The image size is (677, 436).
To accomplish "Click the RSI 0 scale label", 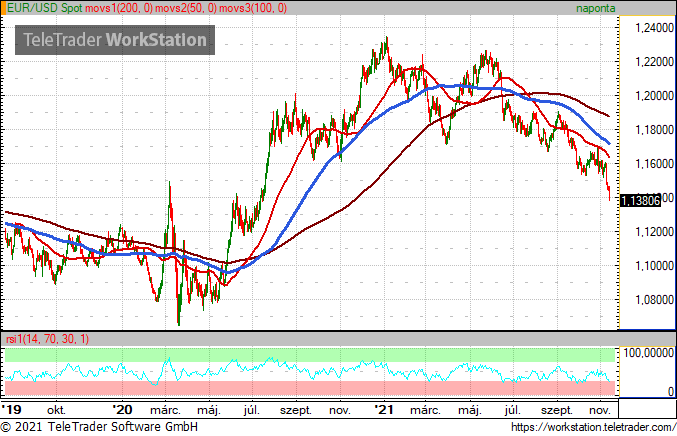I will 670,391.
